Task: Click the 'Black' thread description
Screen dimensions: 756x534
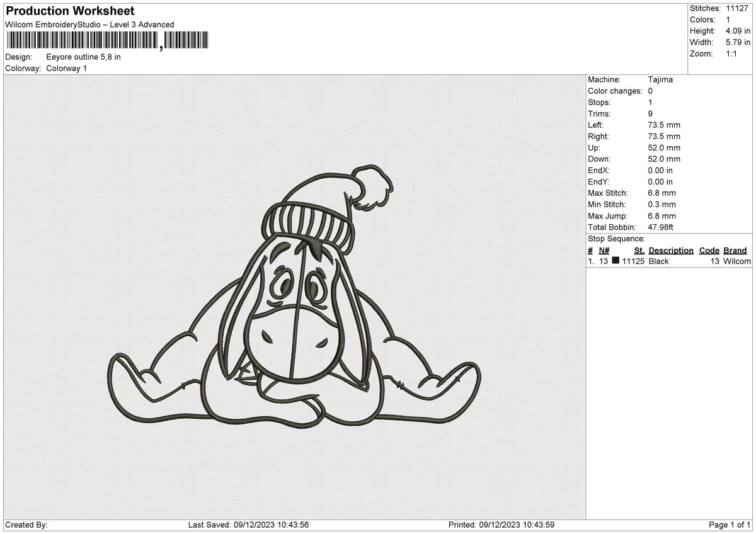Action: pyautogui.click(x=659, y=261)
